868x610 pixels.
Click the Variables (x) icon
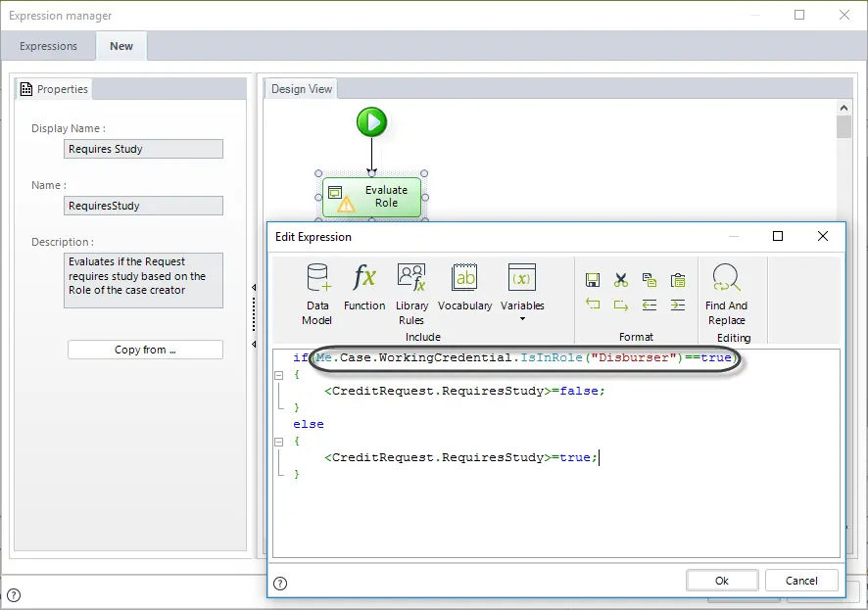coord(522,278)
